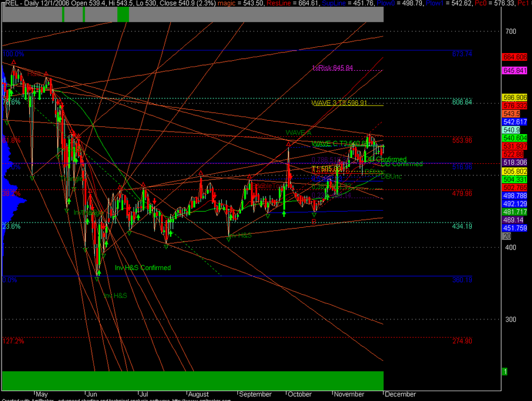Click the October label on time axis
Screen dimensions: 532x401
pyautogui.click(x=300, y=395)
